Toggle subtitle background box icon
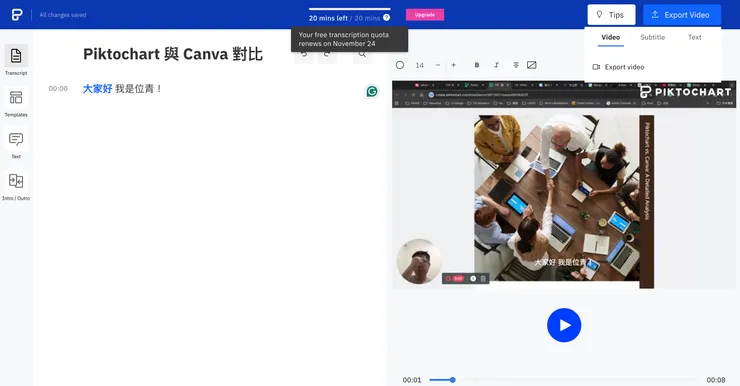This screenshot has height=386, width=740. pos(531,65)
